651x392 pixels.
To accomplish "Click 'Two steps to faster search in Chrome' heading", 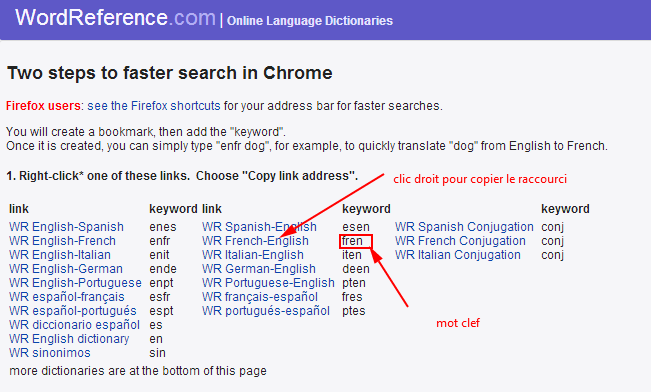I will tap(170, 73).
